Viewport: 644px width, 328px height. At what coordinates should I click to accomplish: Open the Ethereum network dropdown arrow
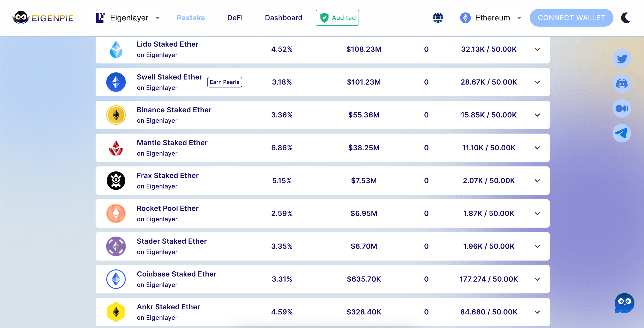(519, 18)
